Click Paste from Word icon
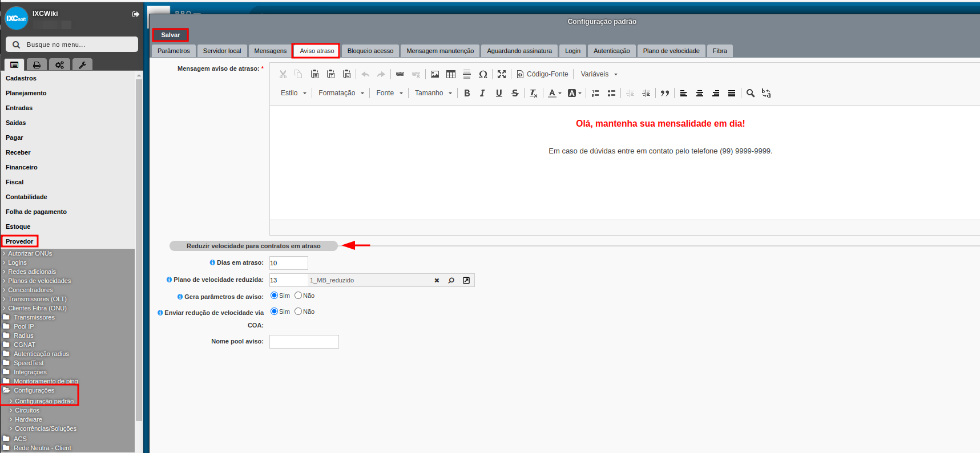The width and height of the screenshot is (980, 453). point(346,74)
